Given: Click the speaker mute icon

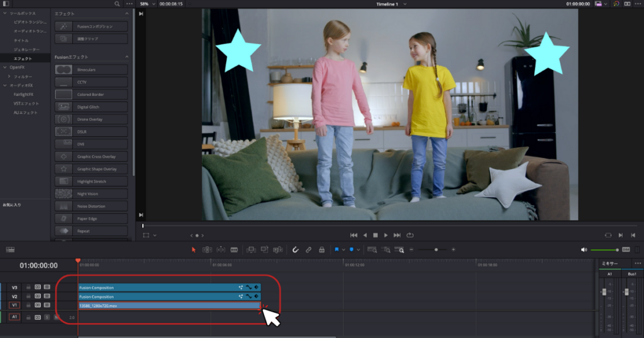Looking at the screenshot, I should pyautogui.click(x=584, y=249).
